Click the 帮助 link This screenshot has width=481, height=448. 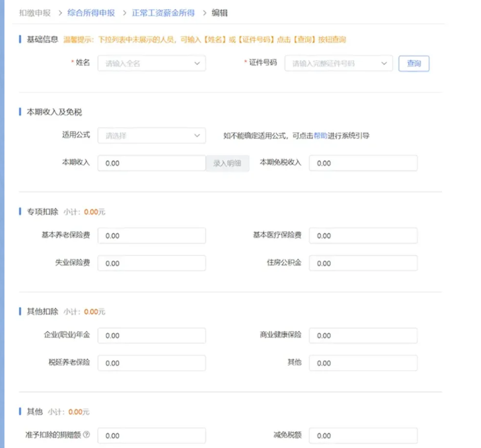(320, 136)
